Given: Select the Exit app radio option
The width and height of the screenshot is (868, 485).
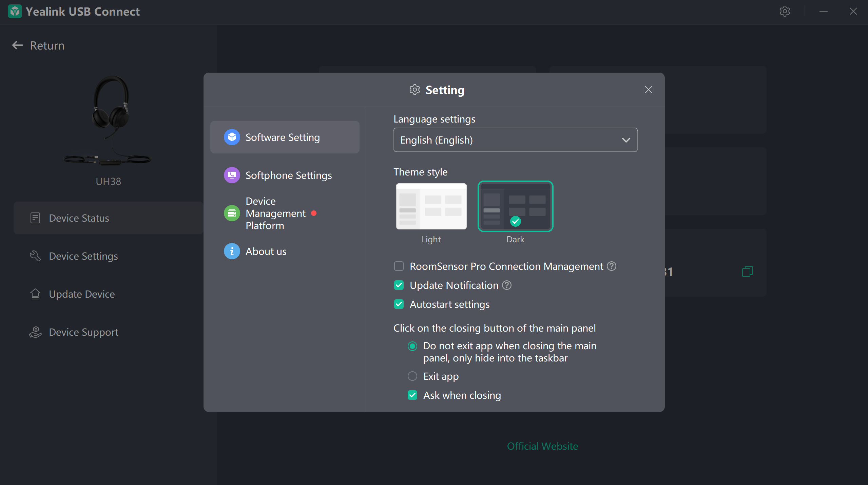Looking at the screenshot, I should (x=412, y=376).
